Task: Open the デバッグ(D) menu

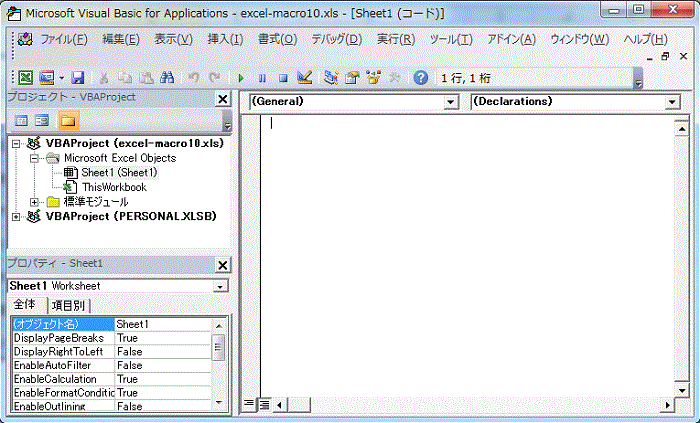Action: [336, 39]
